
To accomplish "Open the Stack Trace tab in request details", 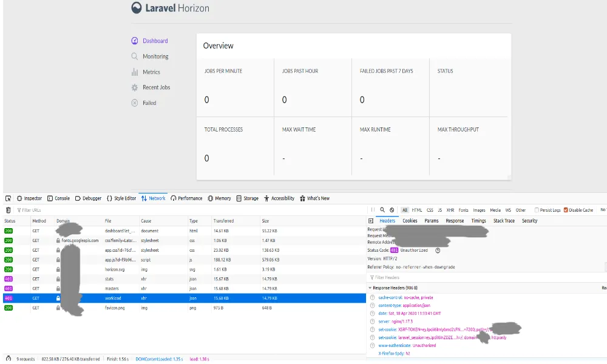I will pos(504,221).
